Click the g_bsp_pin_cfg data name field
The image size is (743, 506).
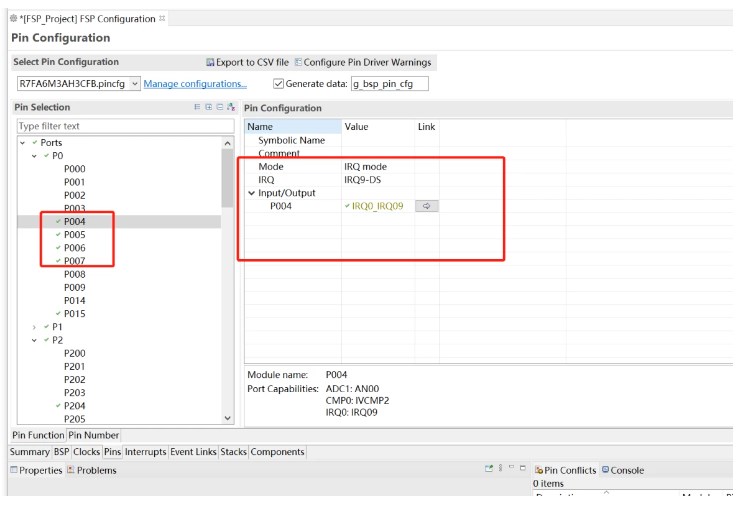[390, 84]
